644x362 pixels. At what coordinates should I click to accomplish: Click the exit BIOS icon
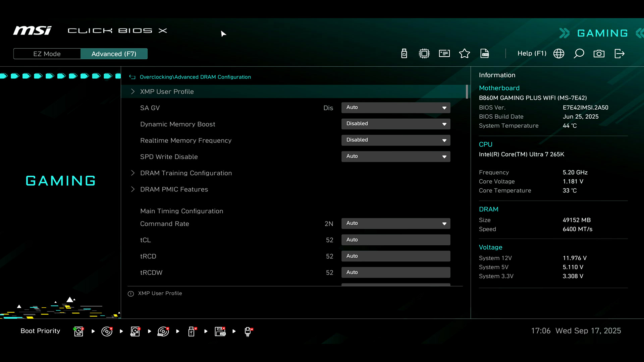click(x=619, y=54)
